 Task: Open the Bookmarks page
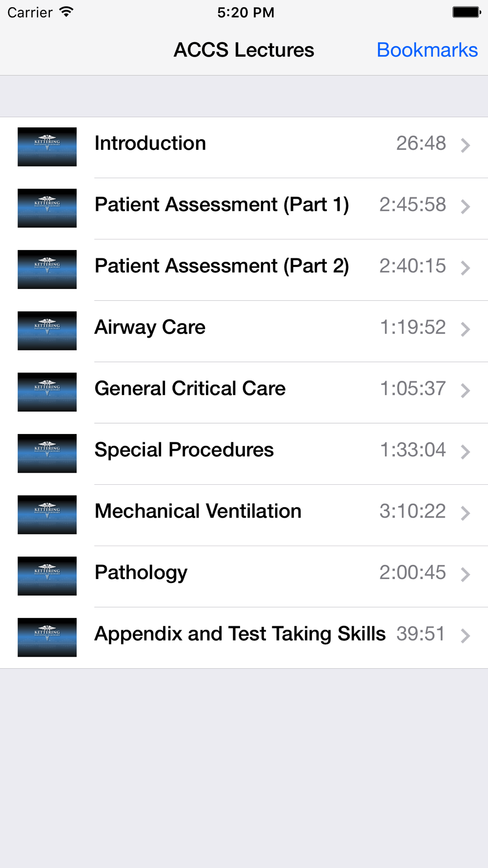[x=427, y=50]
